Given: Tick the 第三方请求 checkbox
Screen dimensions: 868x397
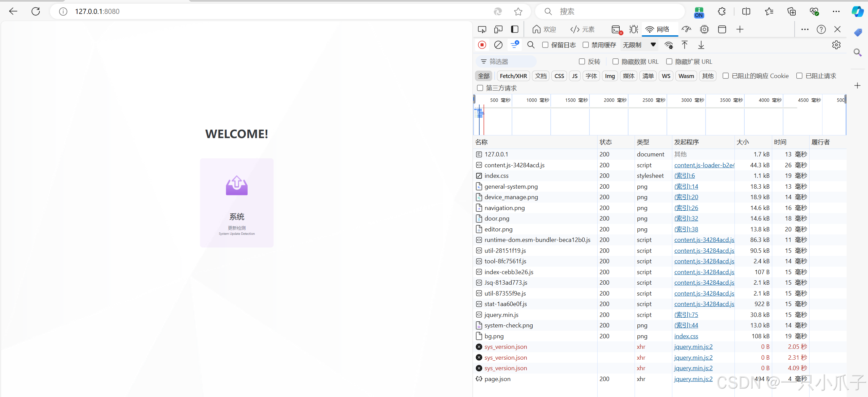Looking at the screenshot, I should pos(480,88).
